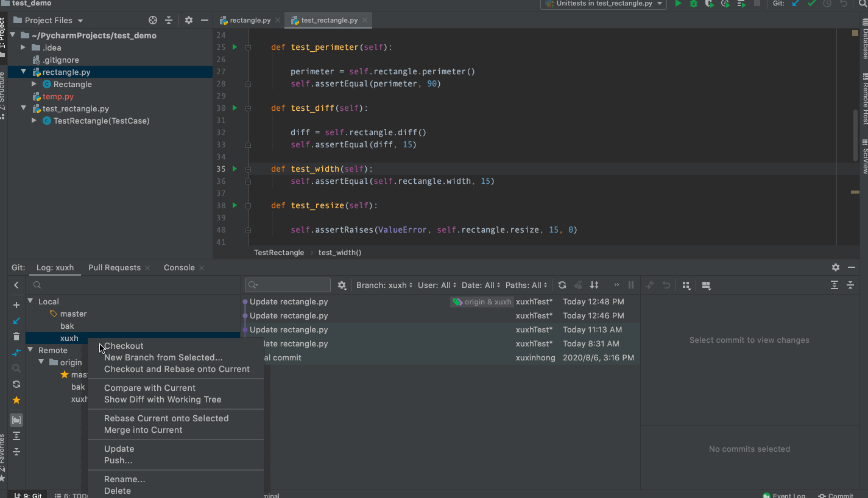
Task: Click Update Selected blue arrow in branches toolbar
Action: (16, 321)
